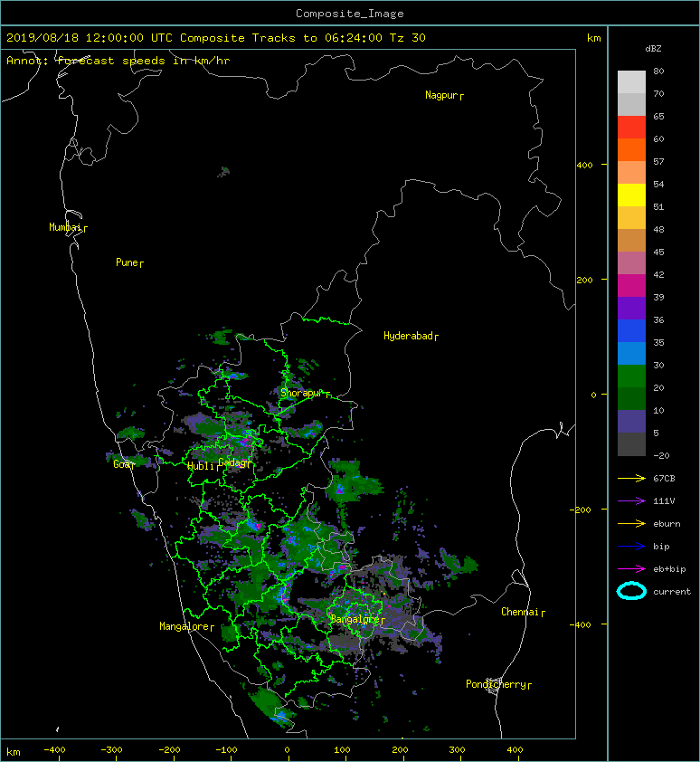Click the Mangalore city label
This screenshot has width=700, height=762.
pos(184,626)
